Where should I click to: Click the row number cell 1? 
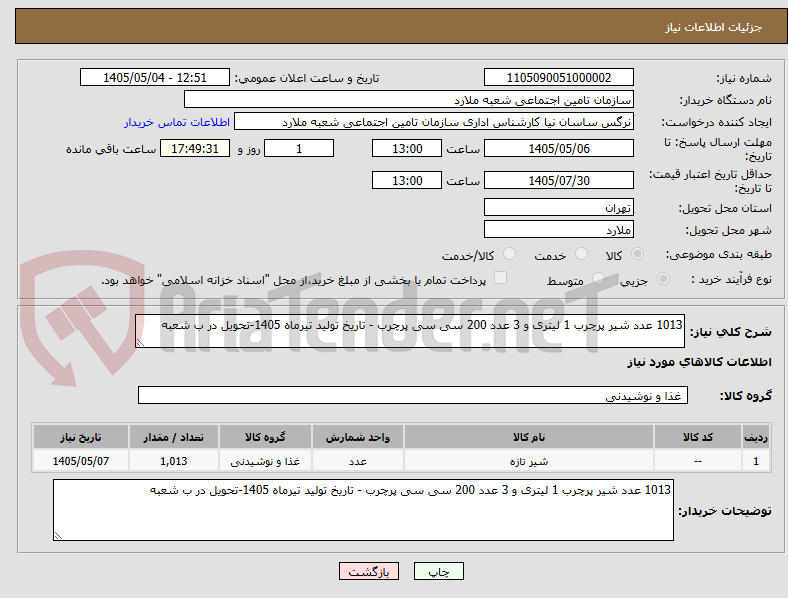[756, 461]
